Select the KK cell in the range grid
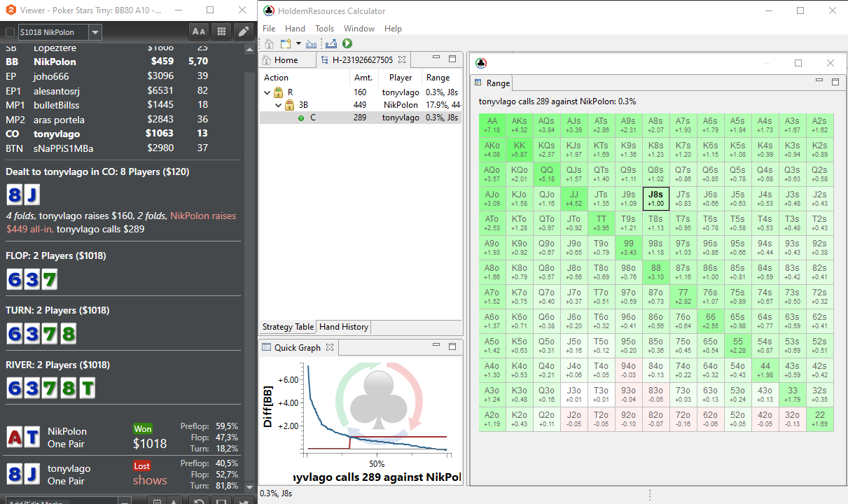The width and height of the screenshot is (848, 504). (x=520, y=150)
